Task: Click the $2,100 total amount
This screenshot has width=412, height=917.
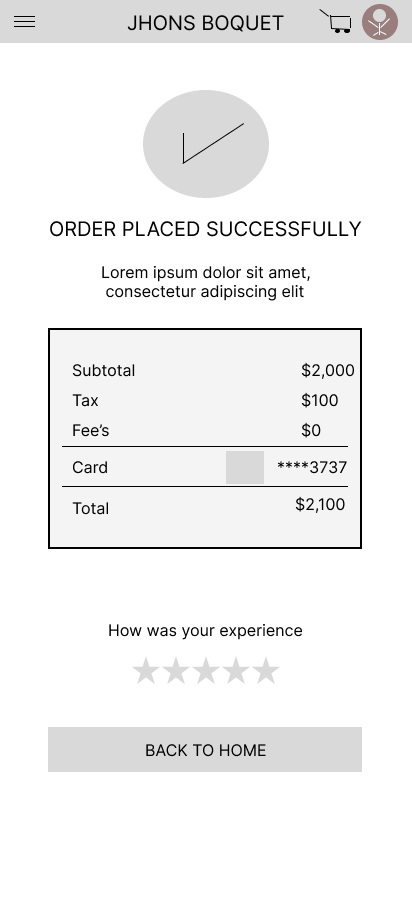Action: pos(320,504)
